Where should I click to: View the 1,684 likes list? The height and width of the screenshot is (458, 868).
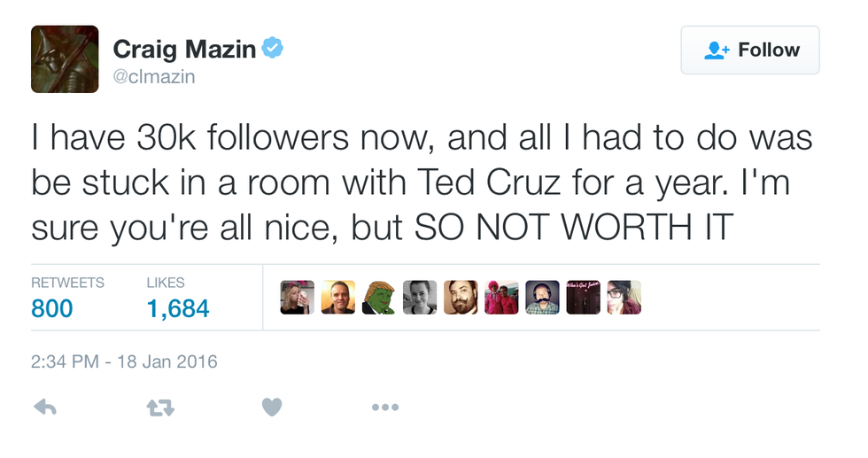177,308
